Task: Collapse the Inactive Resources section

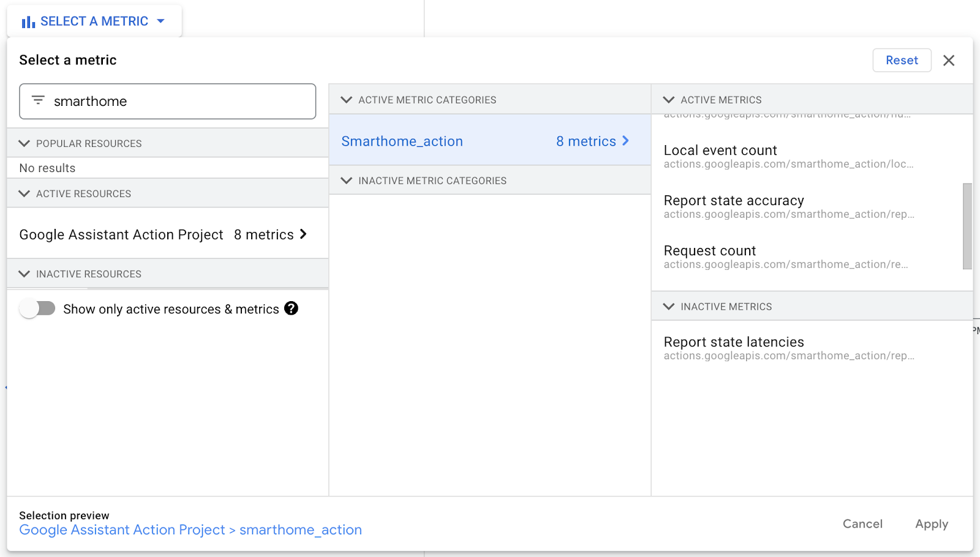Action: 24,274
